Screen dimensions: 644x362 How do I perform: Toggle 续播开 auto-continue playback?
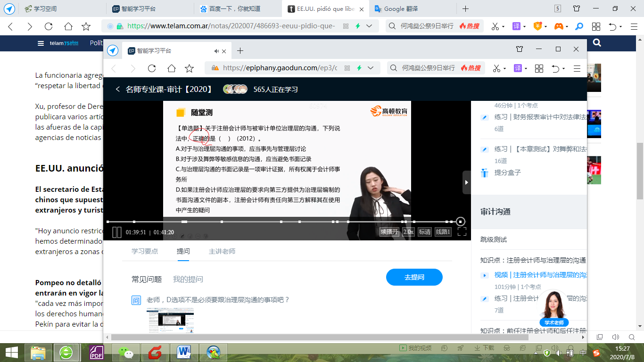(389, 231)
